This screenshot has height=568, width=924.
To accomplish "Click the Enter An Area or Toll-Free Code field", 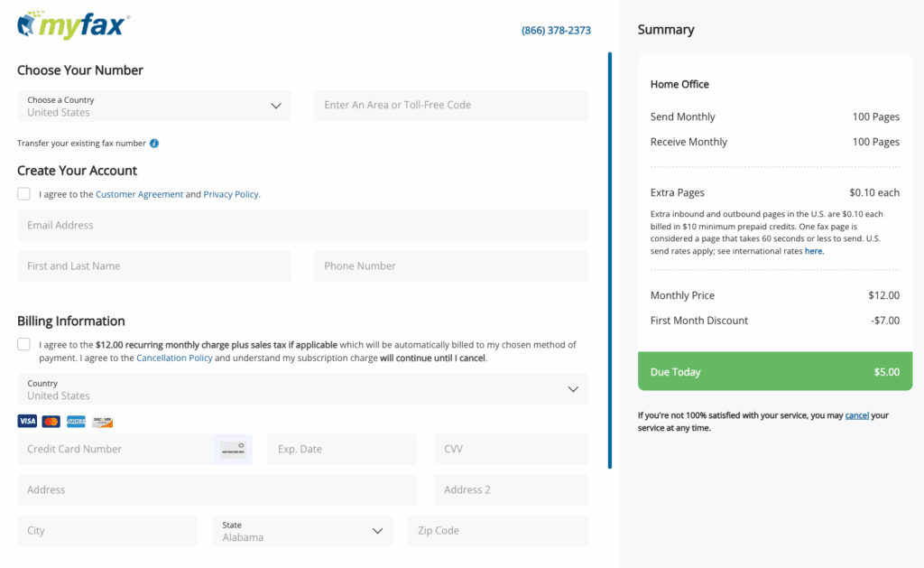I will pos(450,106).
